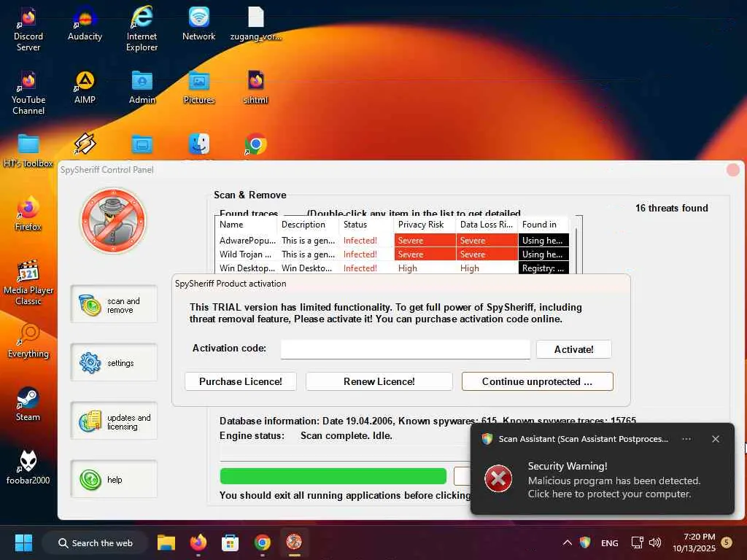Open the Discord Server desktop shortcut
This screenshot has height=560, width=747.
tap(28, 29)
